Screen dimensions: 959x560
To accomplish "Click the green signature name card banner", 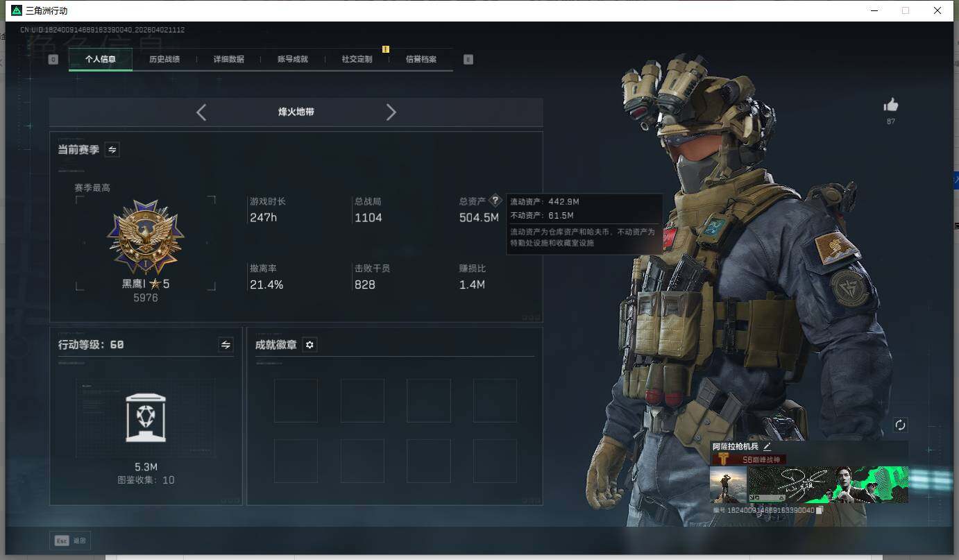I will 828,484.
